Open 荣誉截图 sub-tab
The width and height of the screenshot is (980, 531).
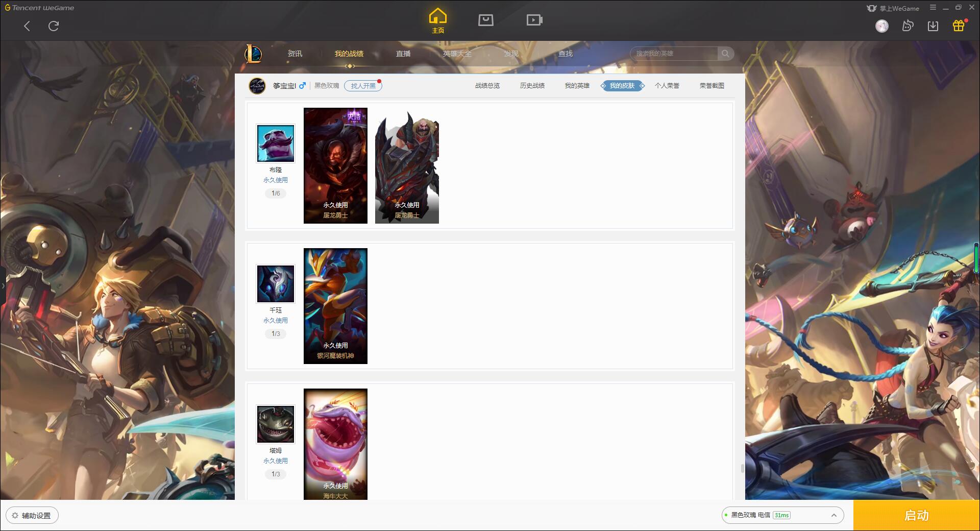point(712,86)
